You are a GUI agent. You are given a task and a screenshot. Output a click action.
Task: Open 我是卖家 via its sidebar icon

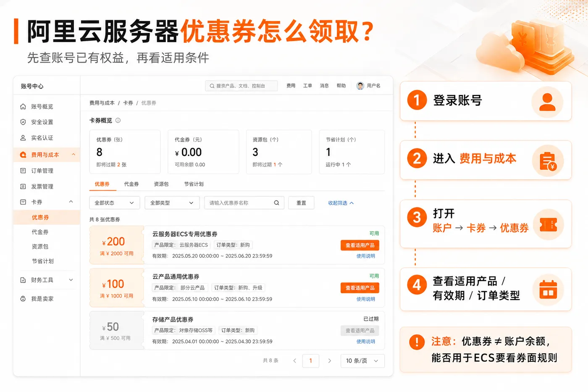[x=23, y=299]
